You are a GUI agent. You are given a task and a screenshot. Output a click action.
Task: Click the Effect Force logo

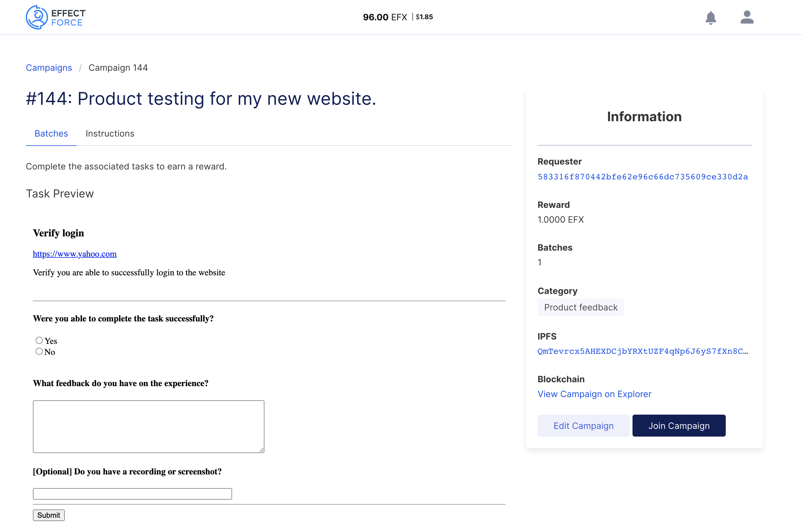pos(56,17)
